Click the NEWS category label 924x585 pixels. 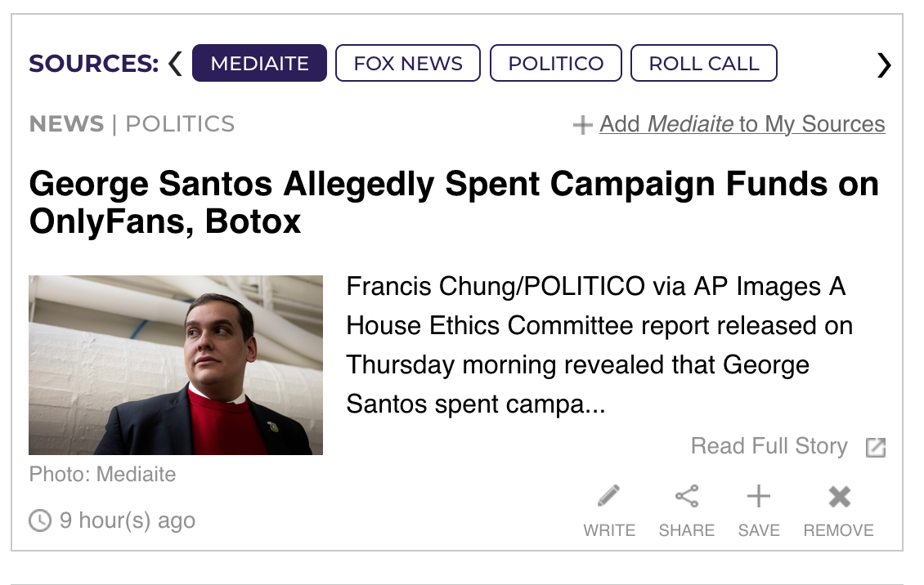click(66, 124)
